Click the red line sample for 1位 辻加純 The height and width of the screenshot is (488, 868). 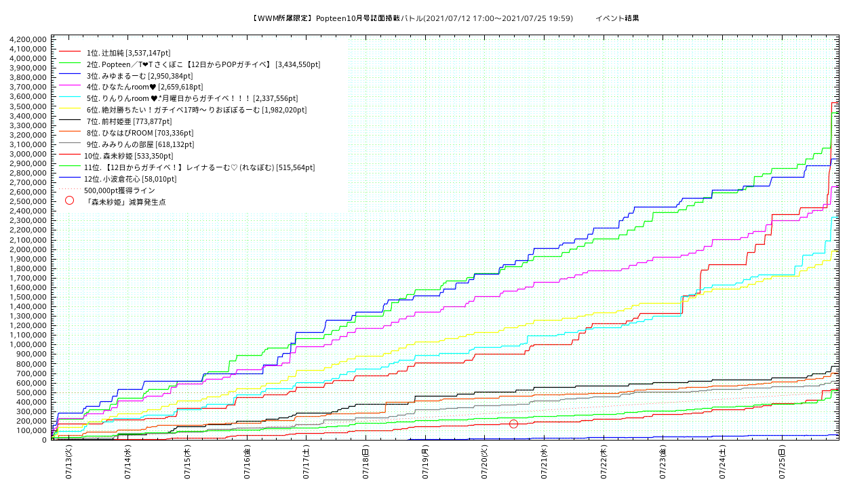[69, 52]
